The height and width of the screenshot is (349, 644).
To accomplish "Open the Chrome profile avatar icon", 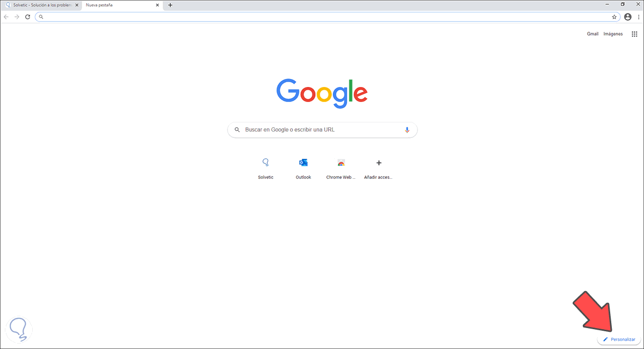I will point(628,17).
